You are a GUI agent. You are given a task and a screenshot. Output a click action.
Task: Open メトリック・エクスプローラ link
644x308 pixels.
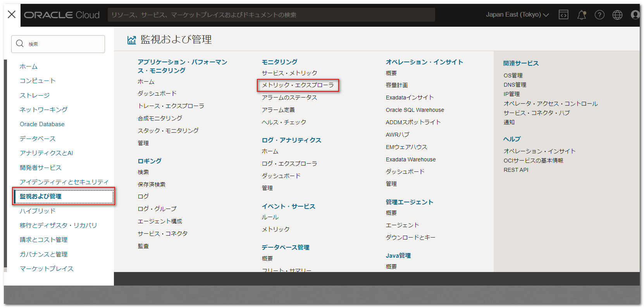pos(298,85)
